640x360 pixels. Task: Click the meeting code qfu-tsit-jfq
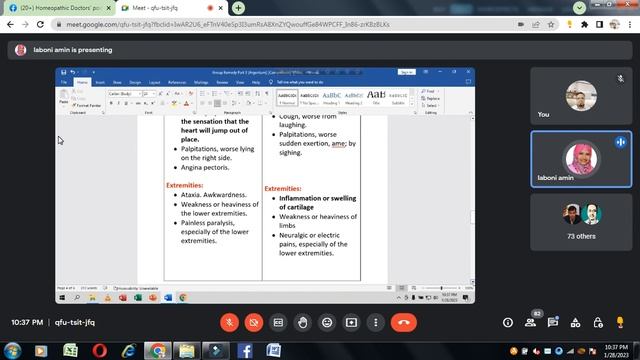[x=75, y=322]
